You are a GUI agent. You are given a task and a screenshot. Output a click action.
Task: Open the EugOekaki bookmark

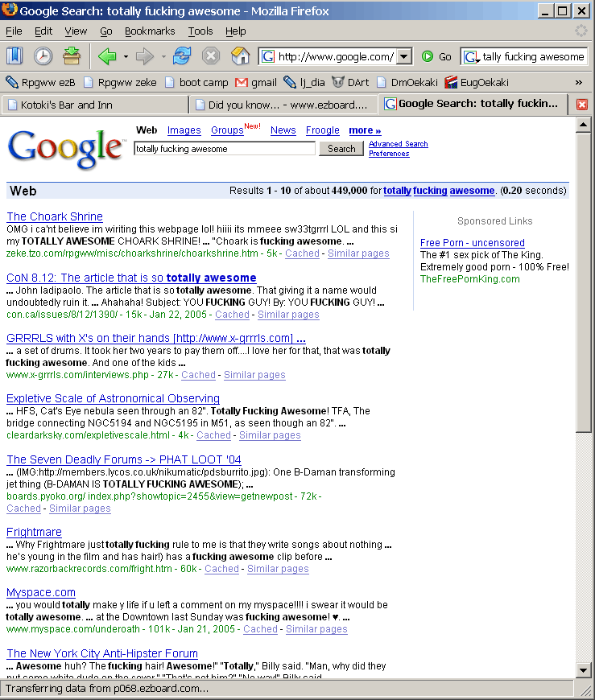[x=477, y=83]
